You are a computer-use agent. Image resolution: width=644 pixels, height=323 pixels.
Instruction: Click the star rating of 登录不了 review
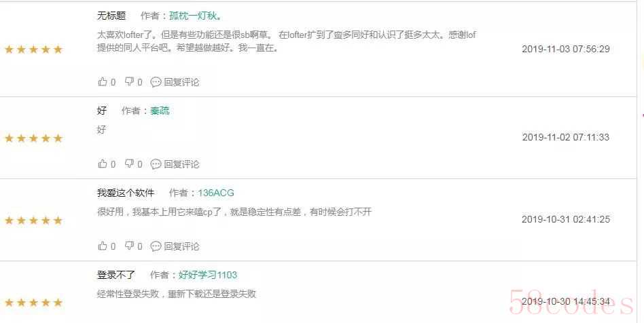[x=33, y=303]
